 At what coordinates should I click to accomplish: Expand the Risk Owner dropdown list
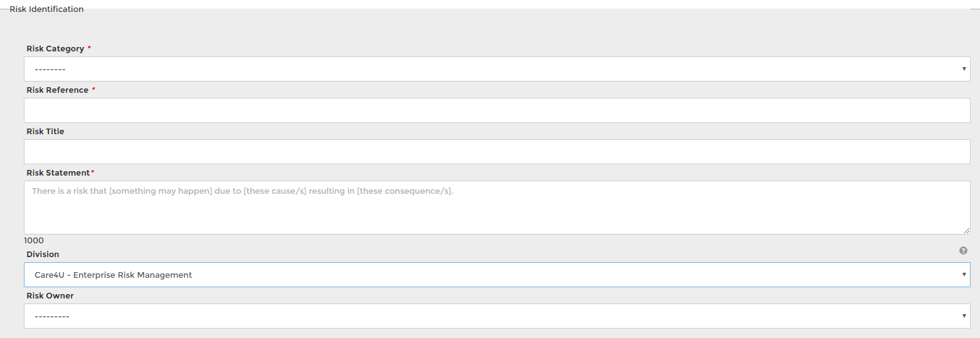(497, 316)
